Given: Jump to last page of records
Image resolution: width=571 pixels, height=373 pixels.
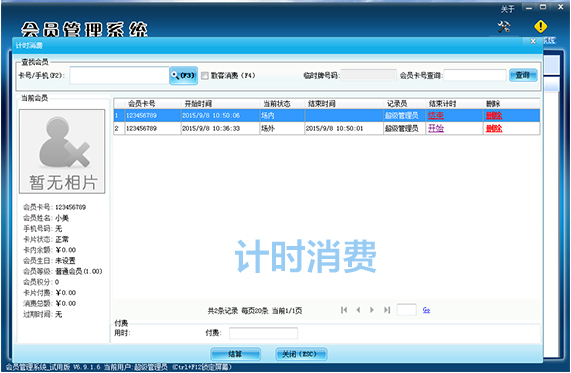Looking at the screenshot, I should coord(387,310).
